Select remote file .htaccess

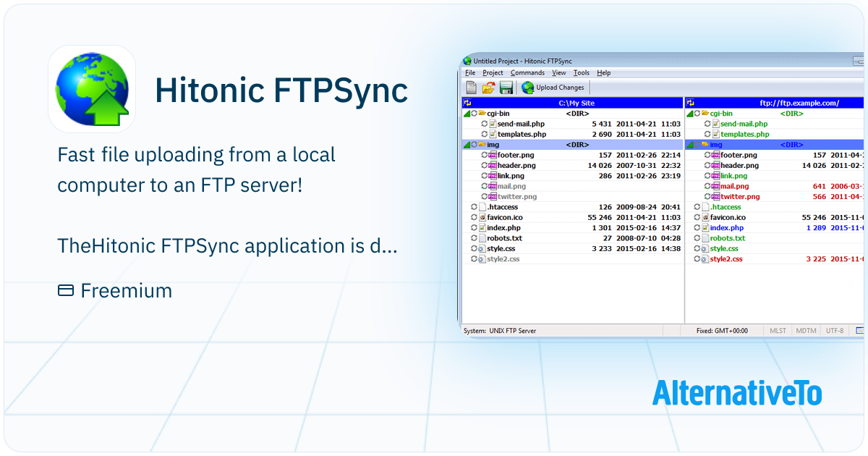click(x=726, y=207)
